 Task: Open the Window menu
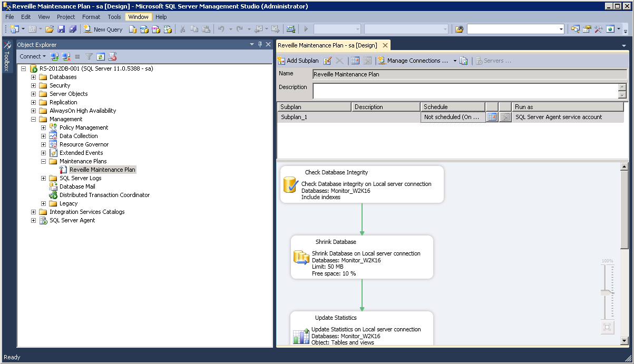click(139, 17)
